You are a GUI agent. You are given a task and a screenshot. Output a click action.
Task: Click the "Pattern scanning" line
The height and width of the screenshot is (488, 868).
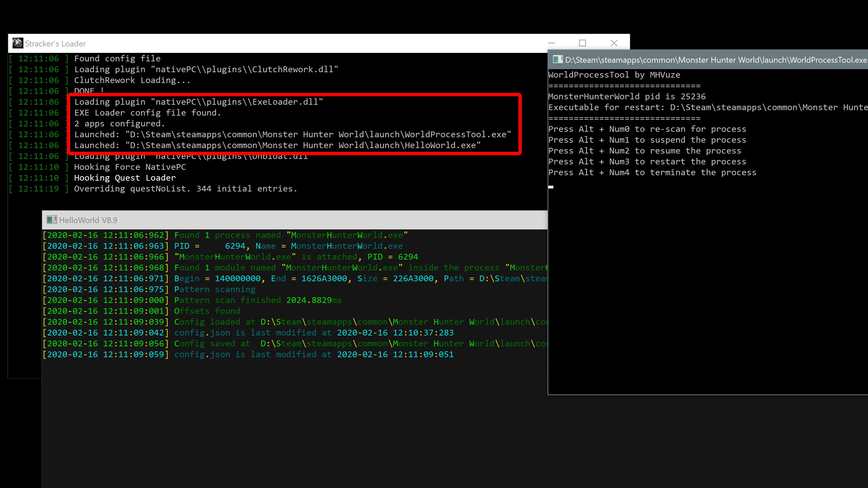(x=215, y=289)
